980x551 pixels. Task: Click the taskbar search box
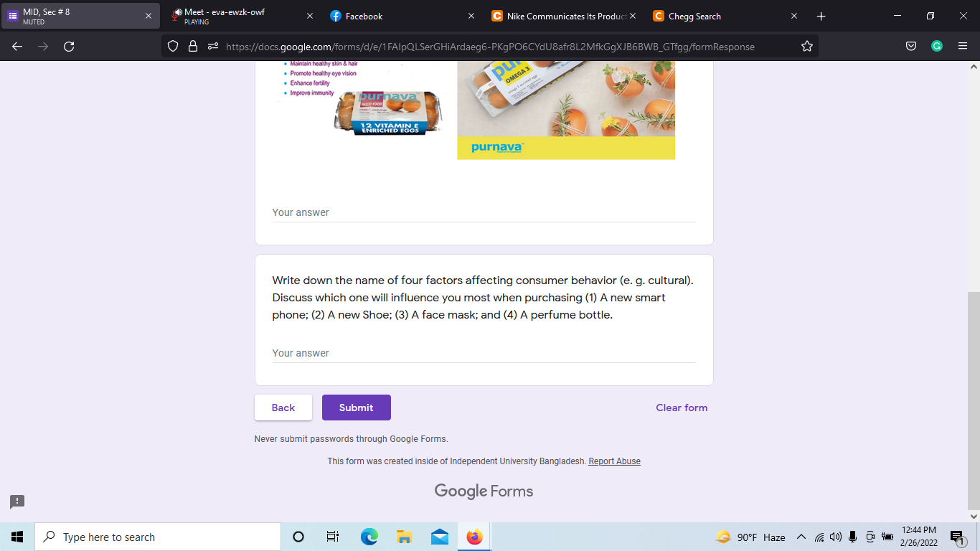158,537
